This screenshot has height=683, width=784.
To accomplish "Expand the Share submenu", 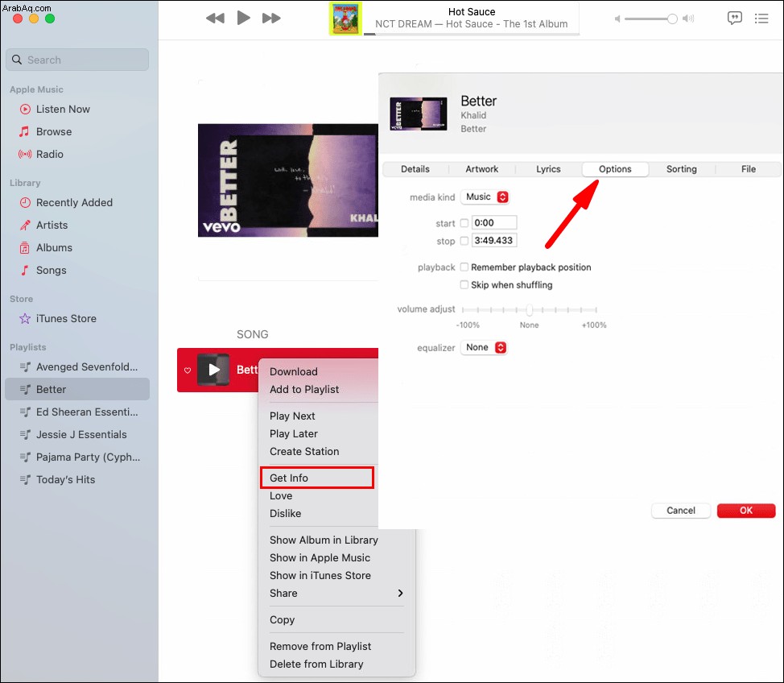I will 336,593.
